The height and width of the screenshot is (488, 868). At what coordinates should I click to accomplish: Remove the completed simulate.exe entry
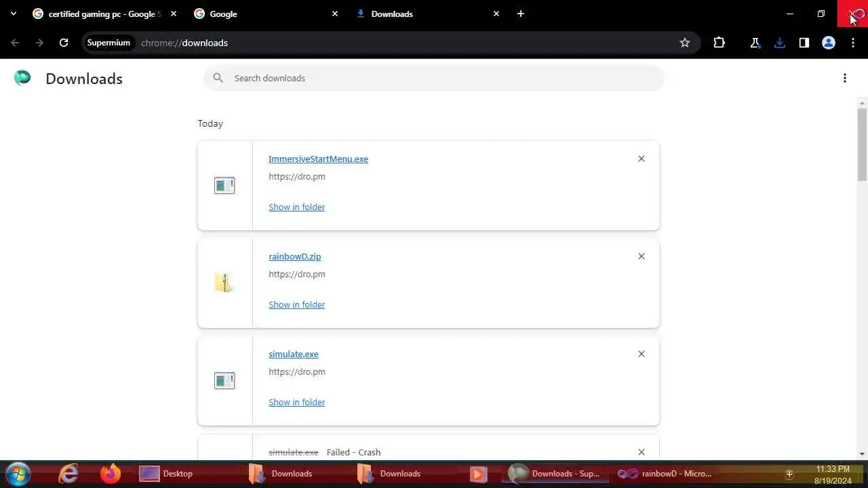[x=642, y=354]
